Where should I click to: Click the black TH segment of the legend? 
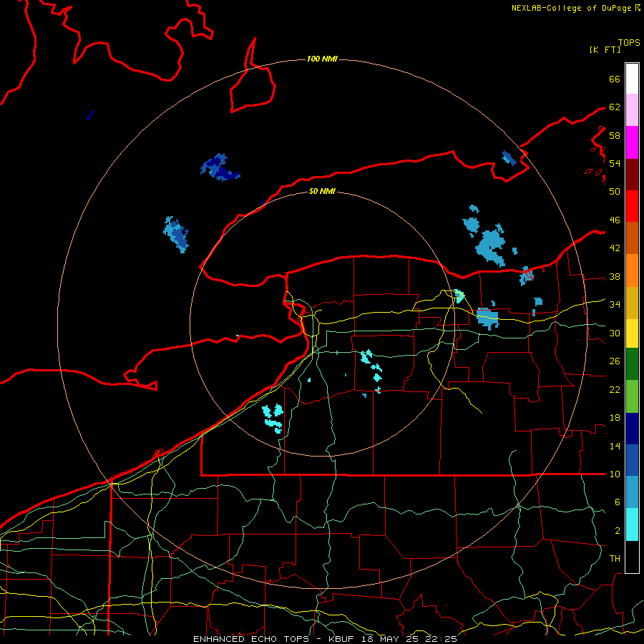[x=632, y=557]
